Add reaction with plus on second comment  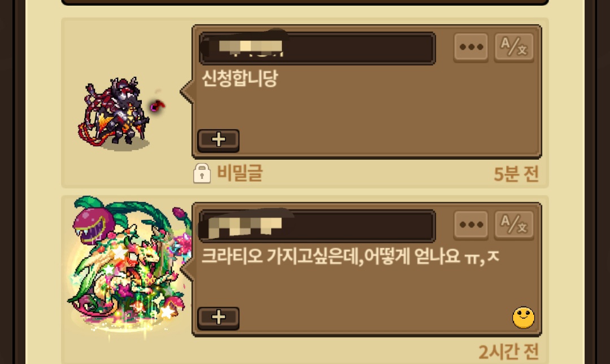click(x=218, y=318)
